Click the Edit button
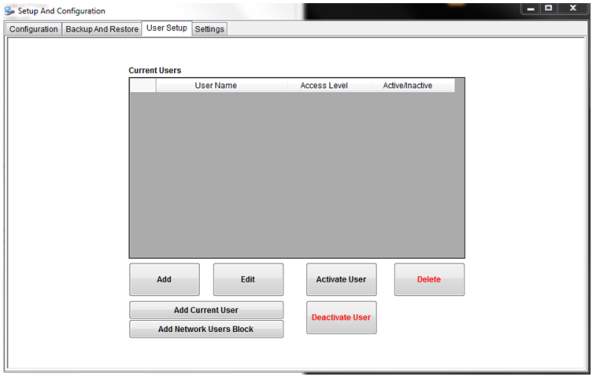Screen dimensions: 596x380 tap(248, 279)
